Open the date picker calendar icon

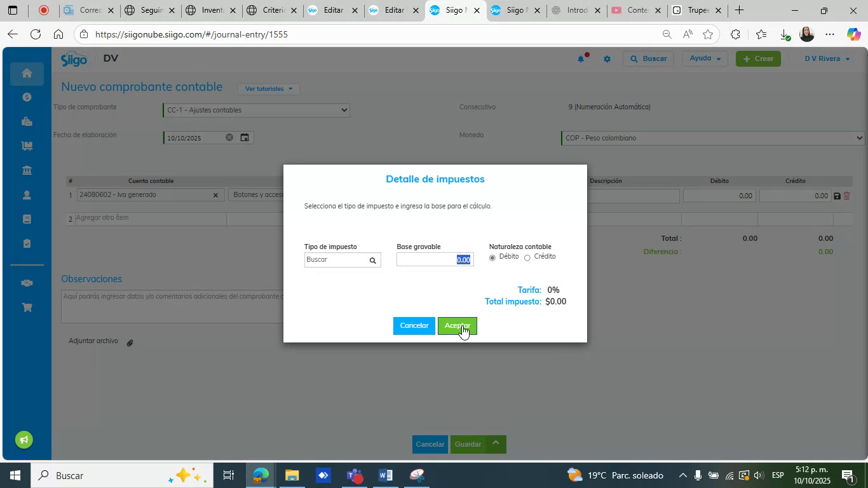pos(245,137)
